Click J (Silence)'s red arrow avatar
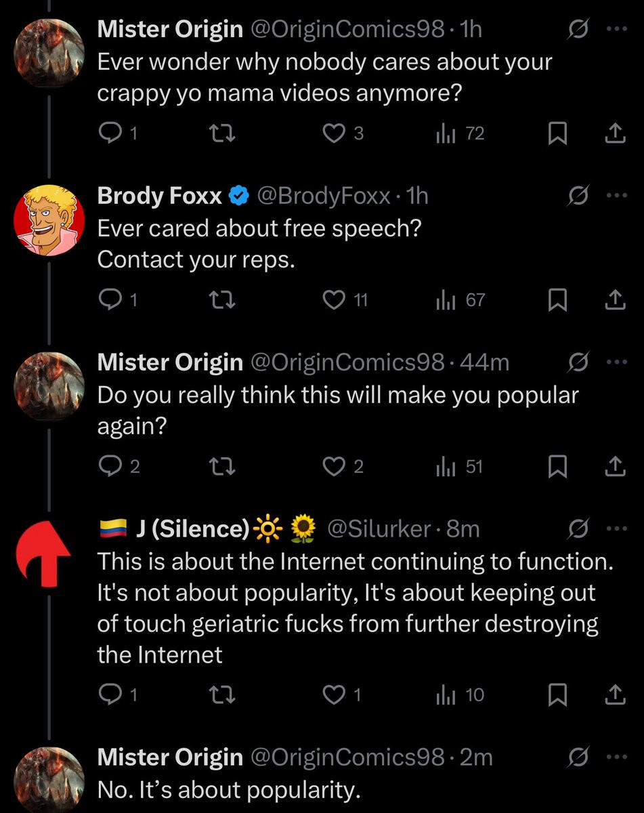644x813 pixels. [49, 553]
